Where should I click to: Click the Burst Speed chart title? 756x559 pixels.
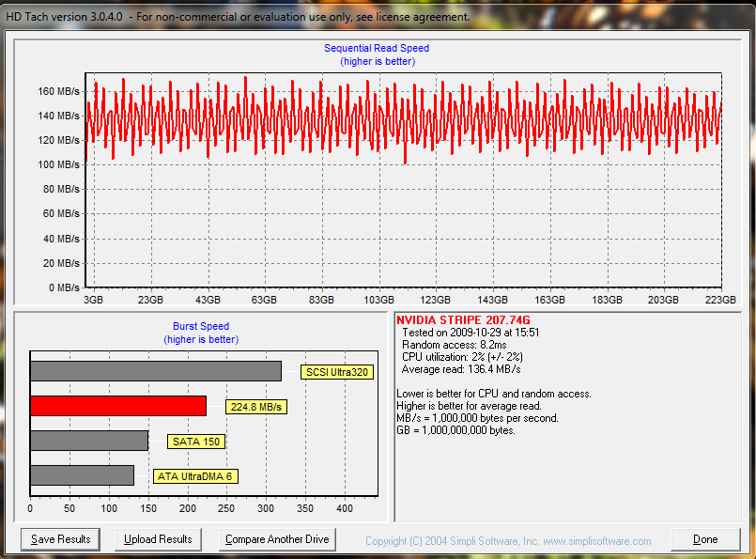coord(201,326)
